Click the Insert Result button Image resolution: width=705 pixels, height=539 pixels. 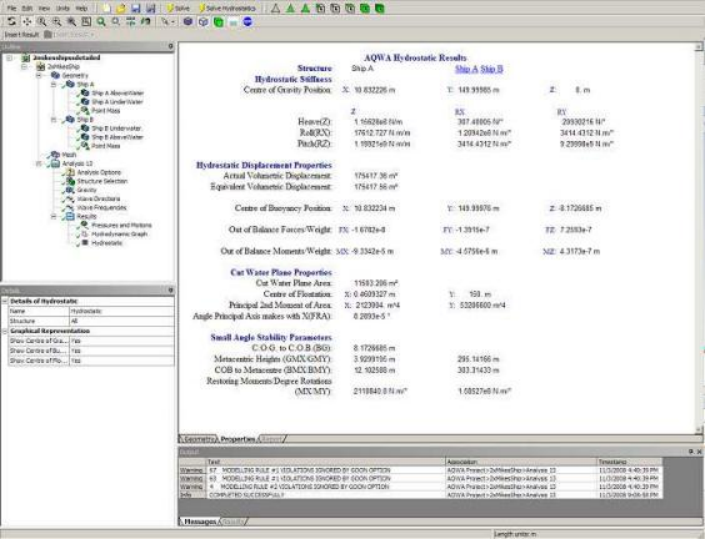pyautogui.click(x=22, y=35)
